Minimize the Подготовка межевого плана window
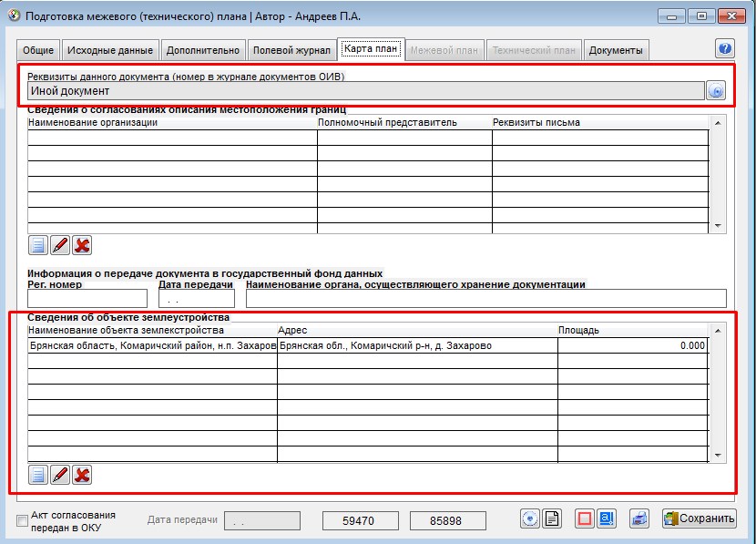756x544 pixels. coord(671,16)
